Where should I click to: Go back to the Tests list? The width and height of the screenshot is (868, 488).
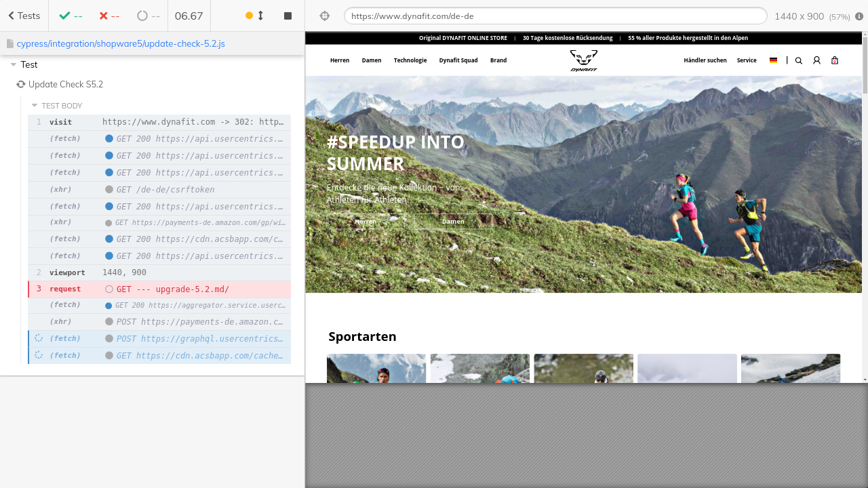tap(24, 16)
